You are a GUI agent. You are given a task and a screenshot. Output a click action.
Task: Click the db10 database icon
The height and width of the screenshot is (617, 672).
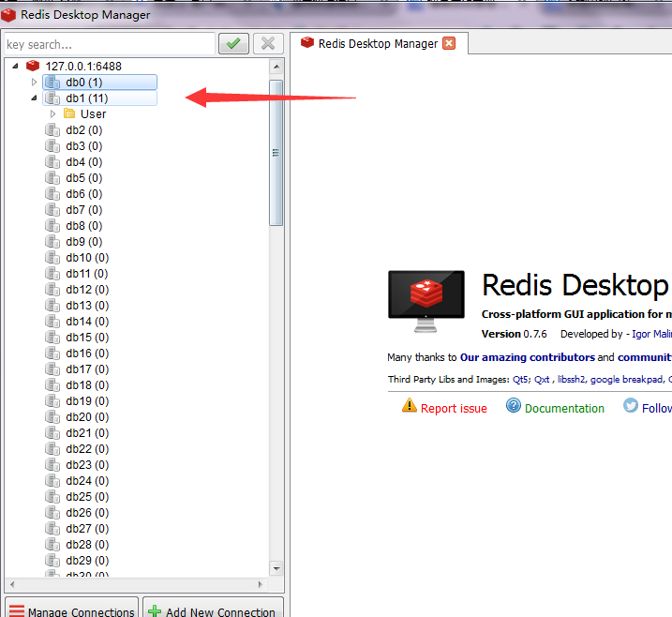[x=52, y=258]
